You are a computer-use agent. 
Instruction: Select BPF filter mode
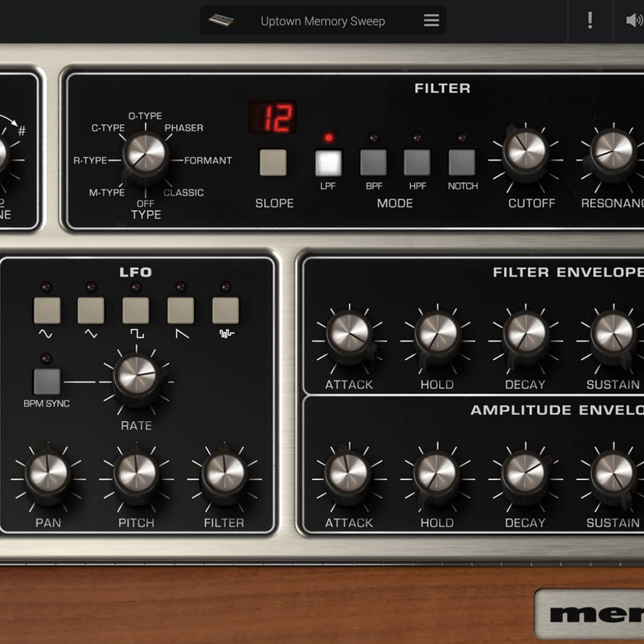click(x=374, y=163)
